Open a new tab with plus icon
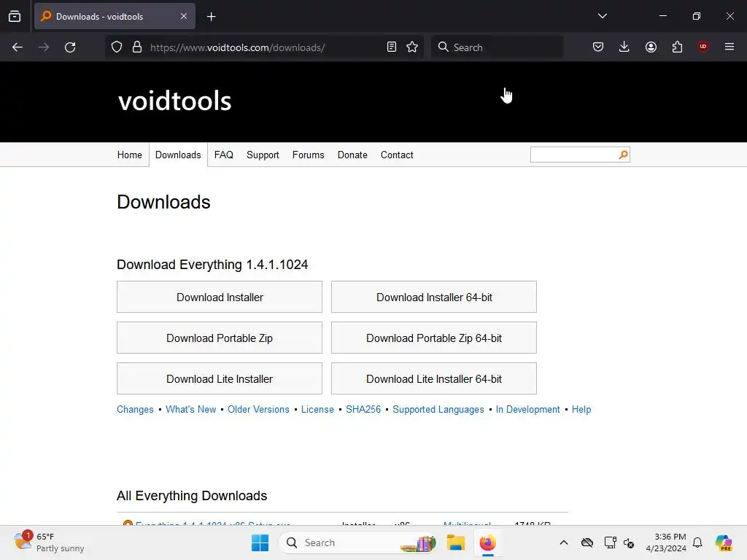 tap(211, 17)
